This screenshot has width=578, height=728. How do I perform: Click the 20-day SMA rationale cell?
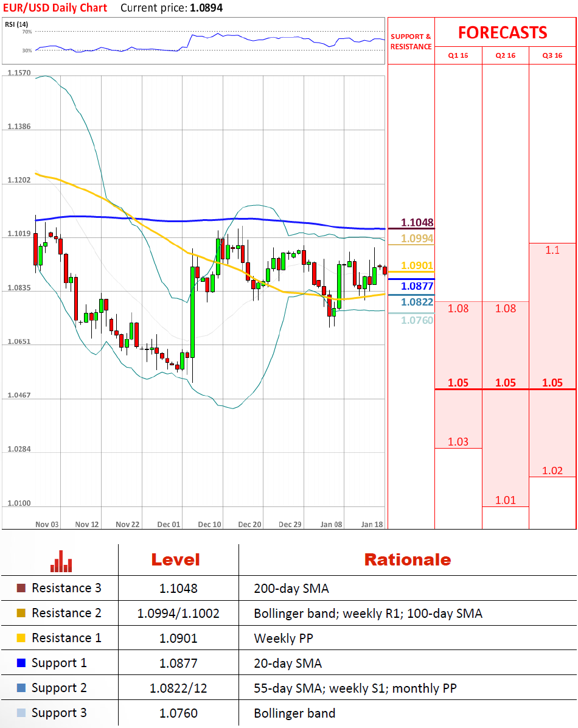[x=287, y=663]
